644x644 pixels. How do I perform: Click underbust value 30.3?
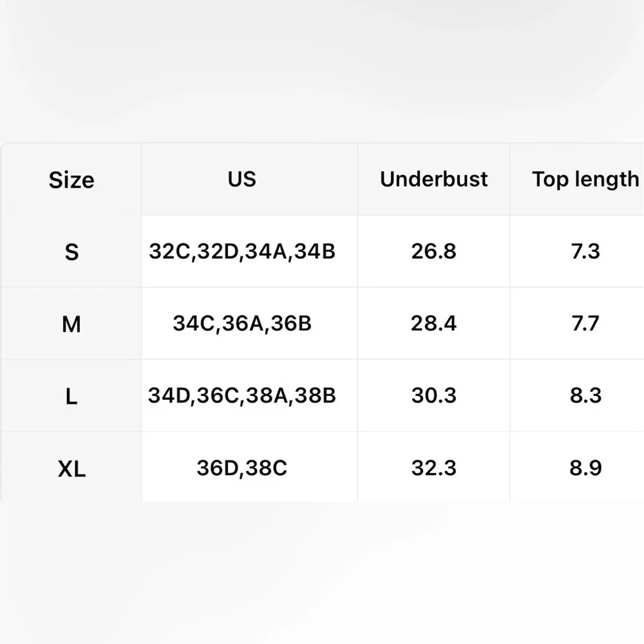tap(433, 396)
